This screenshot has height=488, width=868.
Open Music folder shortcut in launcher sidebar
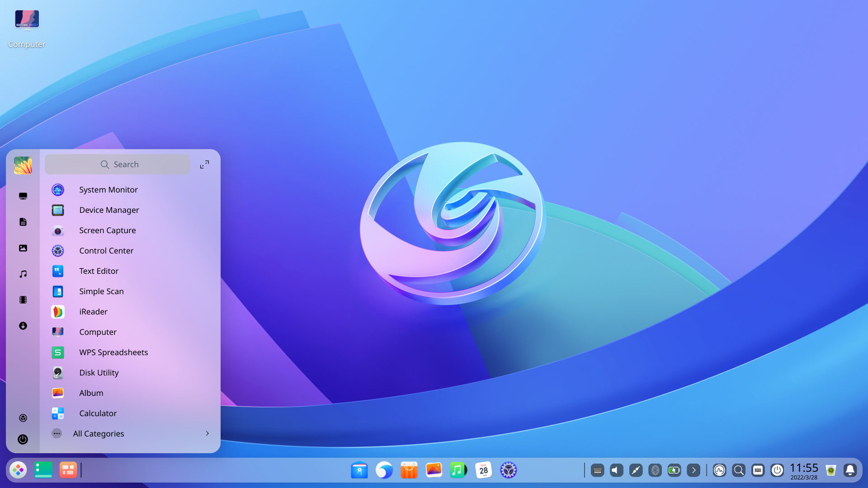tap(23, 274)
